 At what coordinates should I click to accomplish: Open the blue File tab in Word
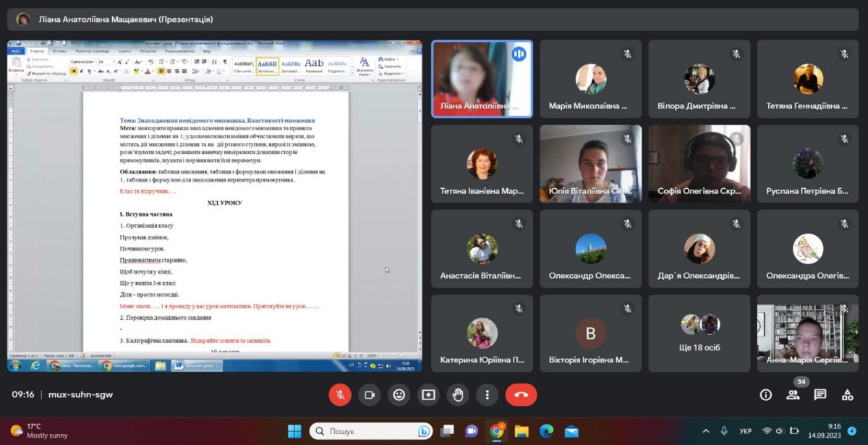(16, 51)
